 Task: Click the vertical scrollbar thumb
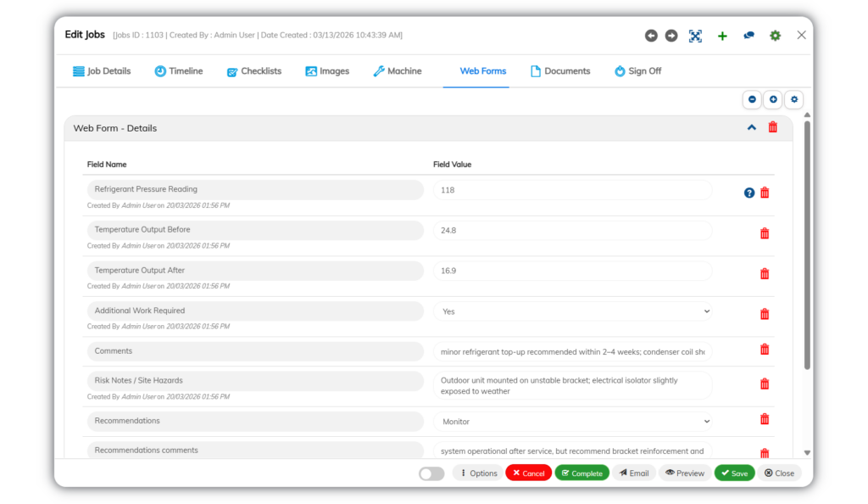(807, 244)
